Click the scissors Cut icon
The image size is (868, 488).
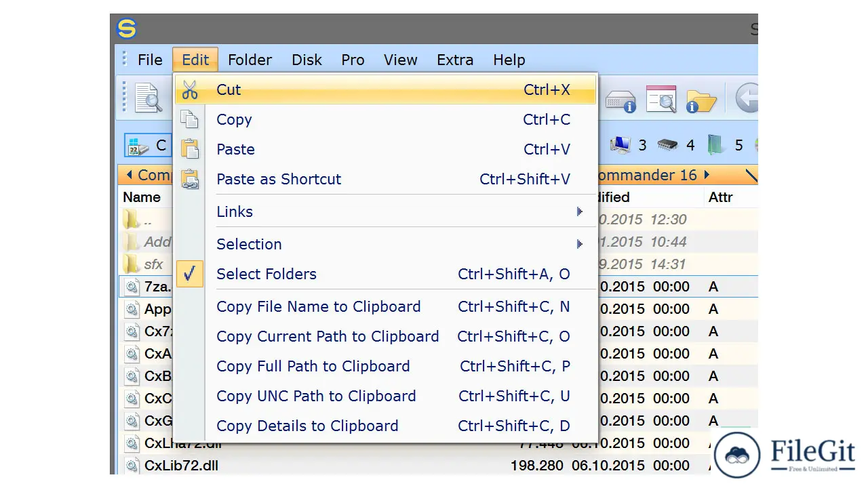click(x=190, y=89)
